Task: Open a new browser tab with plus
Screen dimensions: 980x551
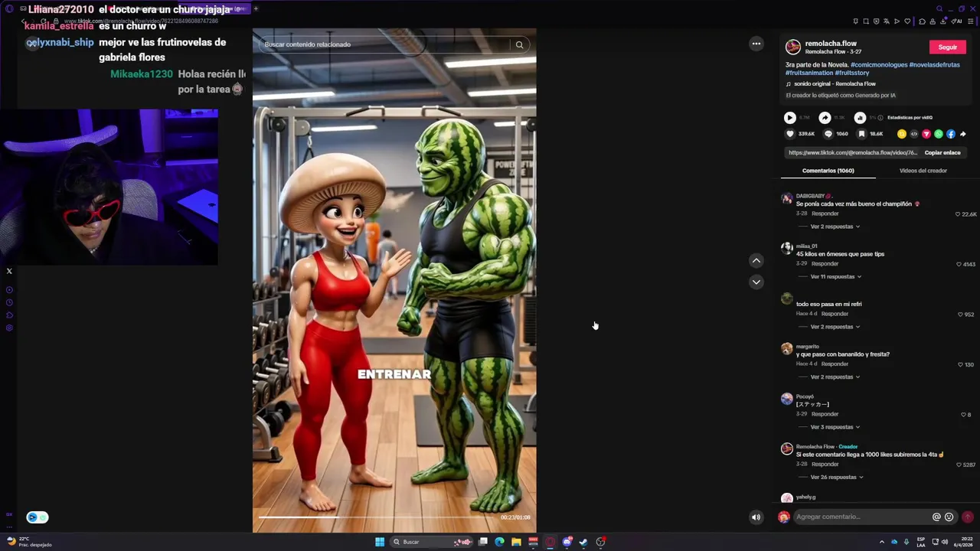Action: [256, 8]
